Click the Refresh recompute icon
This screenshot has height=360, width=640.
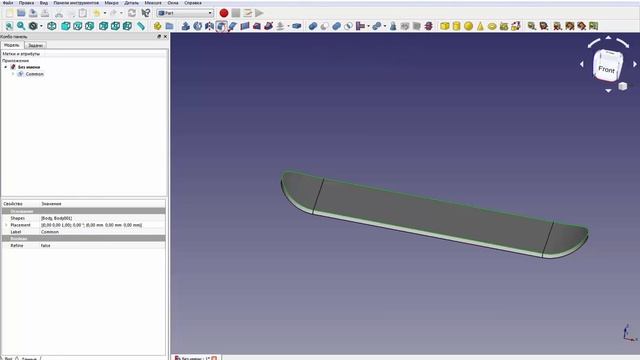pos(131,13)
